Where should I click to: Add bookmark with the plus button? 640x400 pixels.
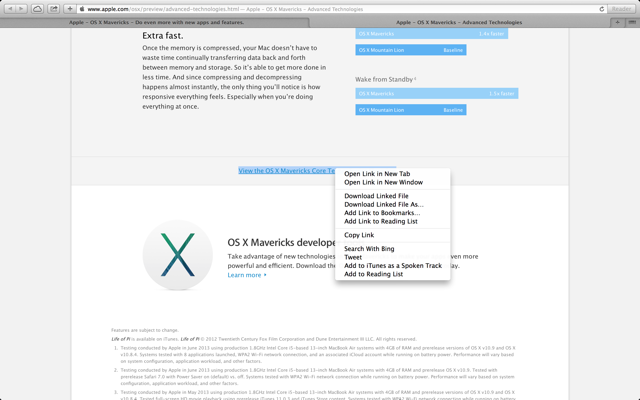tap(70, 9)
